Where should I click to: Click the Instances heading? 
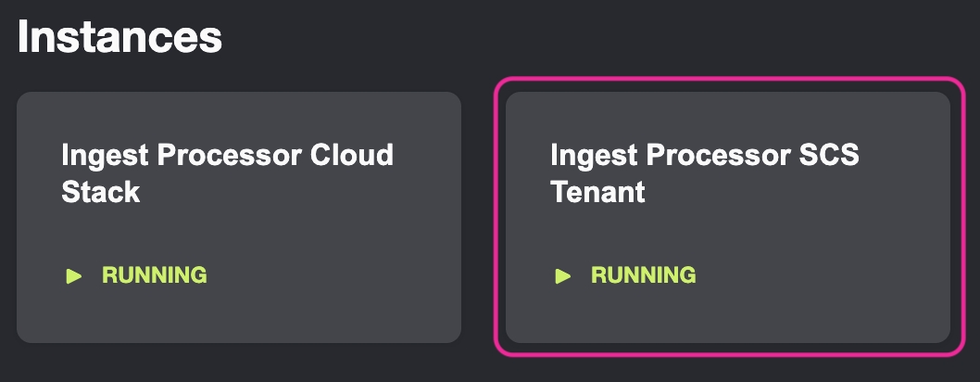click(x=119, y=38)
